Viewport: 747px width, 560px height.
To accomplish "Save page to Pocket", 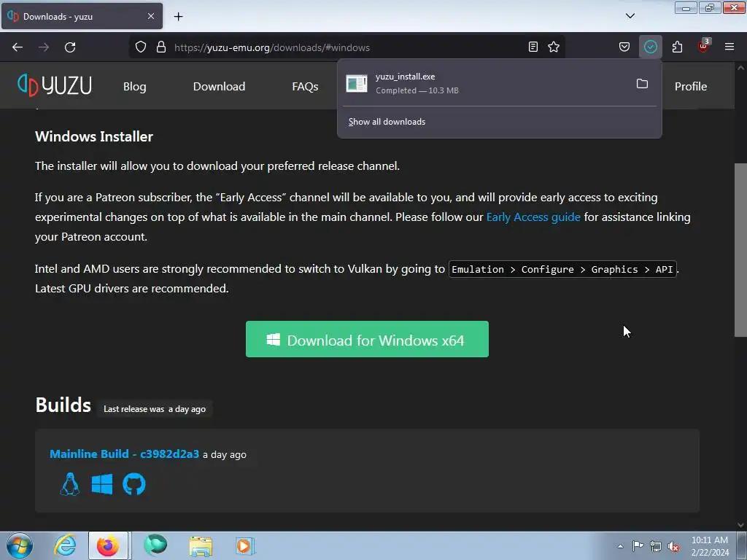I will 624,47.
